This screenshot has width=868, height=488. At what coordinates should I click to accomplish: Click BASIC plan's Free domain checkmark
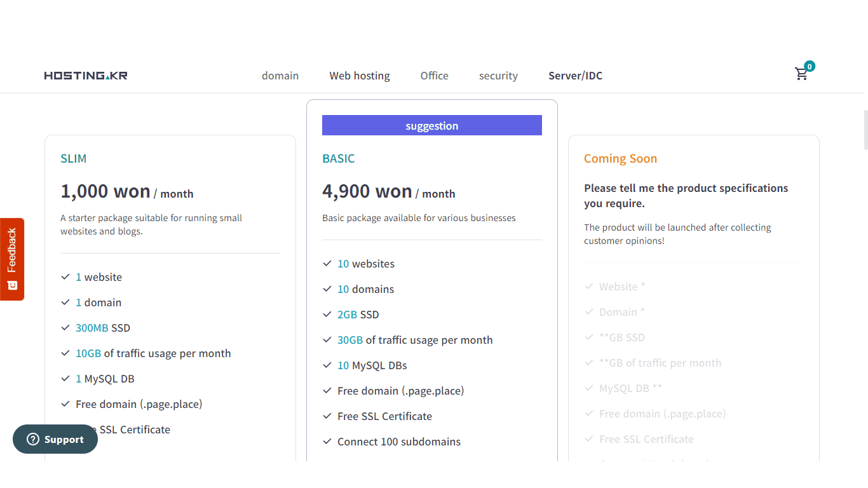click(x=327, y=391)
